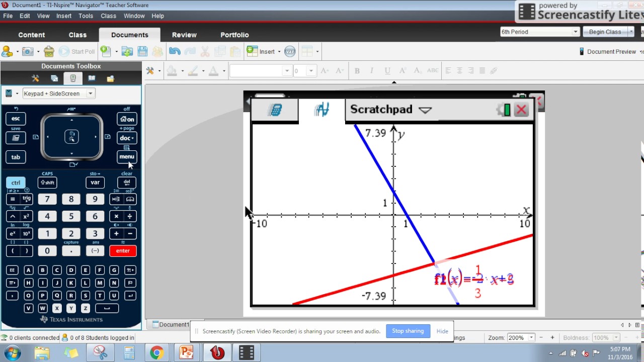Click the Scratchpad calculator tab icon
The image size is (644, 362).
pyautogui.click(x=275, y=110)
